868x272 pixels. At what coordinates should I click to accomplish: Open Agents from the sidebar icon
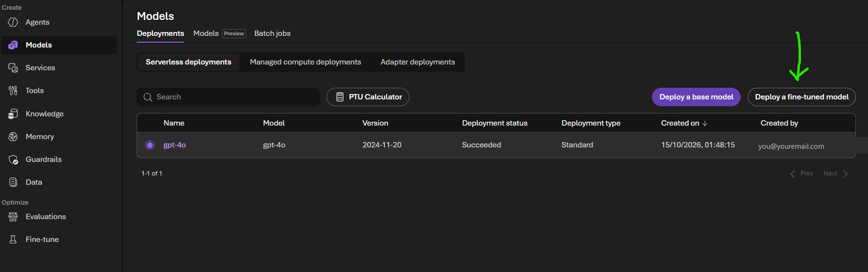[x=13, y=22]
